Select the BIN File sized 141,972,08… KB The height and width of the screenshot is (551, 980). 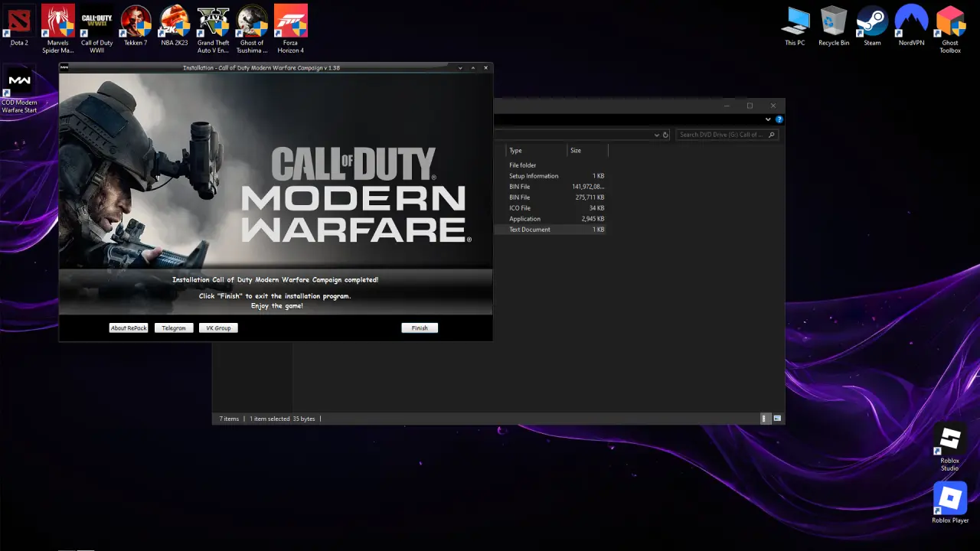[550, 187]
